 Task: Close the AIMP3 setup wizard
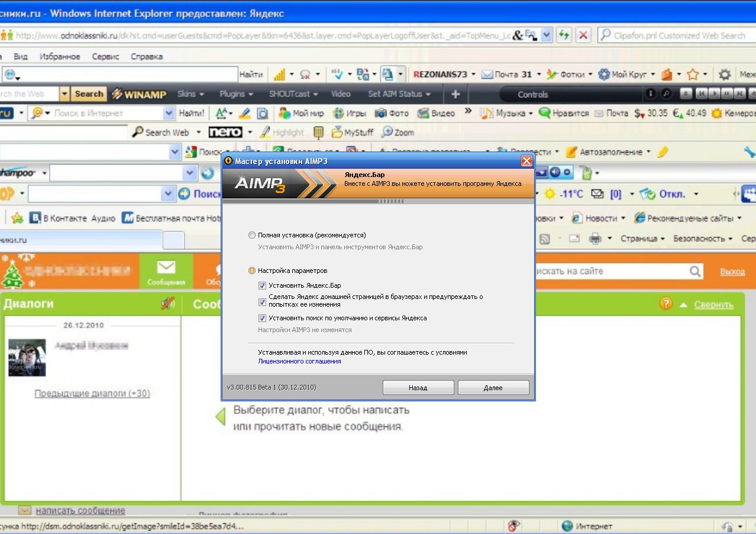526,161
